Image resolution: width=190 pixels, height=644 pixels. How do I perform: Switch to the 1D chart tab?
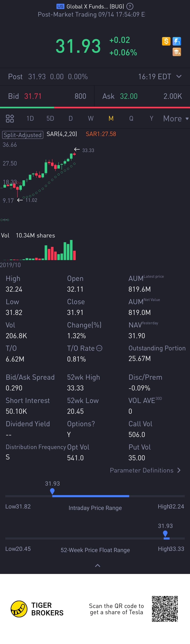30,119
